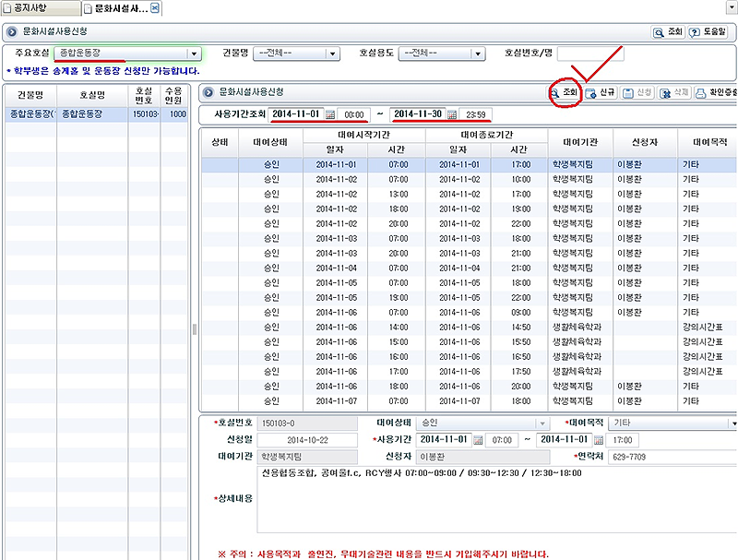Focus the 호실번호/명 search field
The width and height of the screenshot is (738, 560).
[590, 54]
